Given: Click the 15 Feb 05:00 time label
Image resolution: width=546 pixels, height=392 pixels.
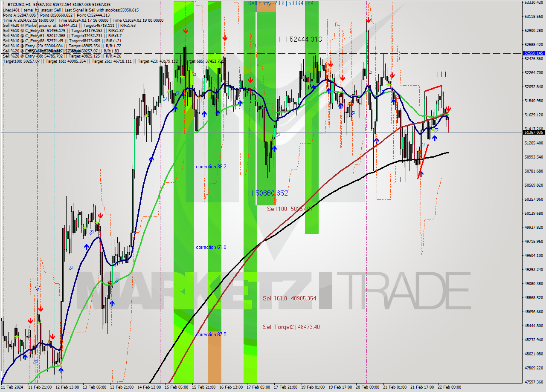Looking at the screenshot, I should (x=177, y=387).
